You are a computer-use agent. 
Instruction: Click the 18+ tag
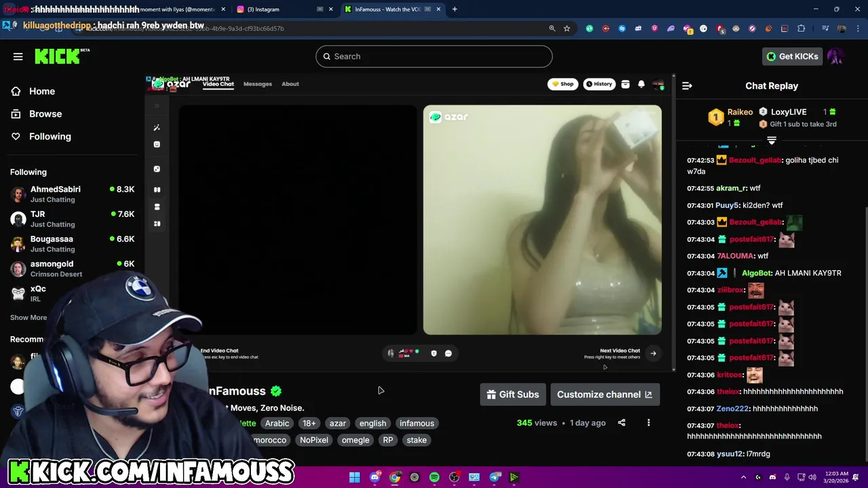(x=309, y=423)
